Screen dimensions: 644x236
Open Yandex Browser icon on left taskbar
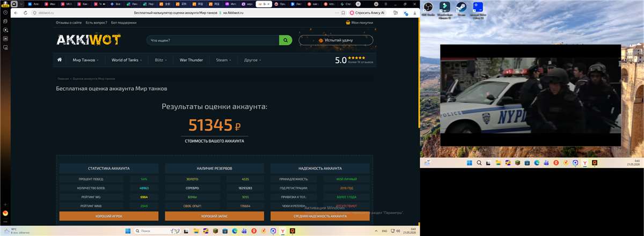click(282, 231)
